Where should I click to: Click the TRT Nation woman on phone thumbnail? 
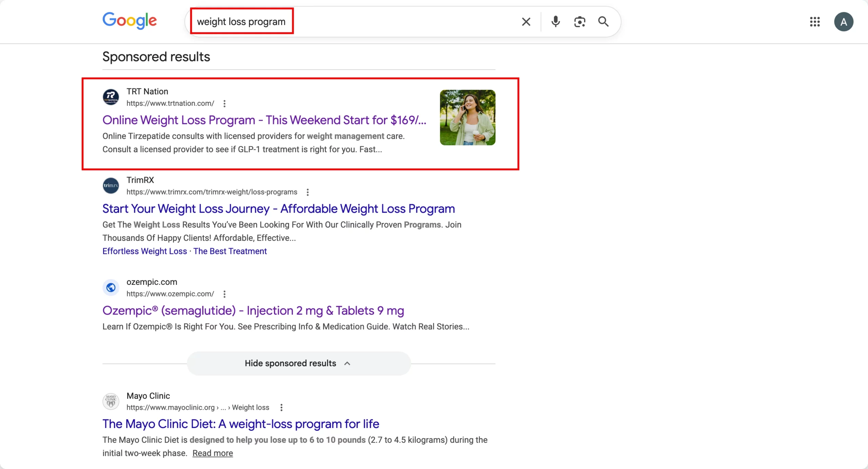pos(468,117)
